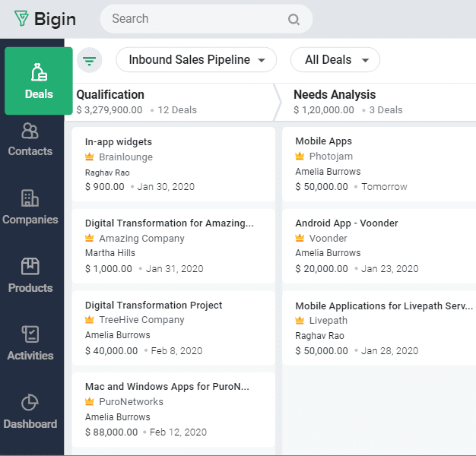Viewport: 476px width, 456px height.
Task: Open Deals in the sidebar
Action: point(39,81)
